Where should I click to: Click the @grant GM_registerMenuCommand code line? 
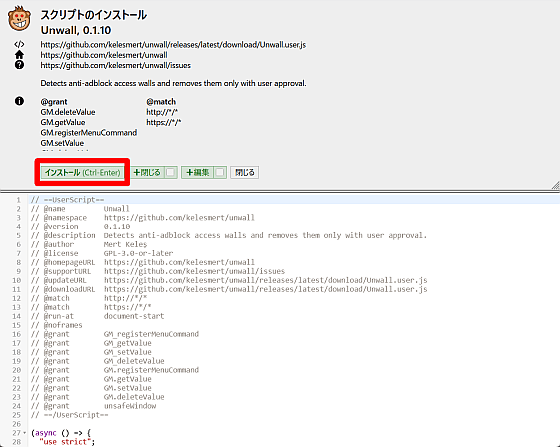pyautogui.click(x=115, y=334)
